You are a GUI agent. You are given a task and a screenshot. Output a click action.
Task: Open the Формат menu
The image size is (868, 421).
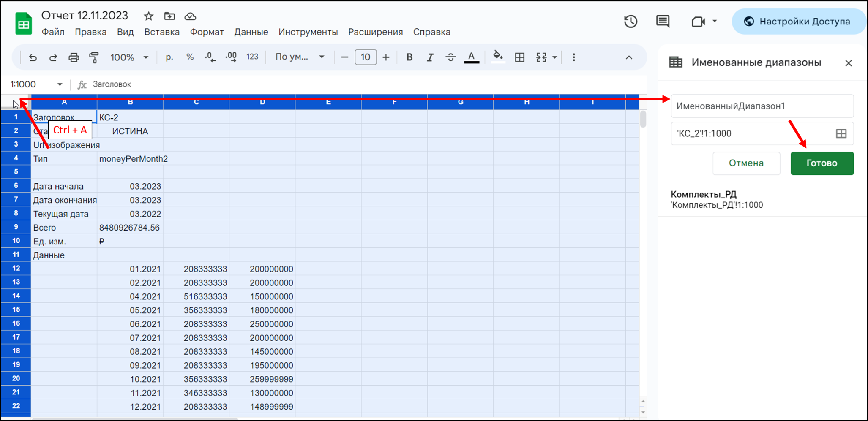[207, 32]
